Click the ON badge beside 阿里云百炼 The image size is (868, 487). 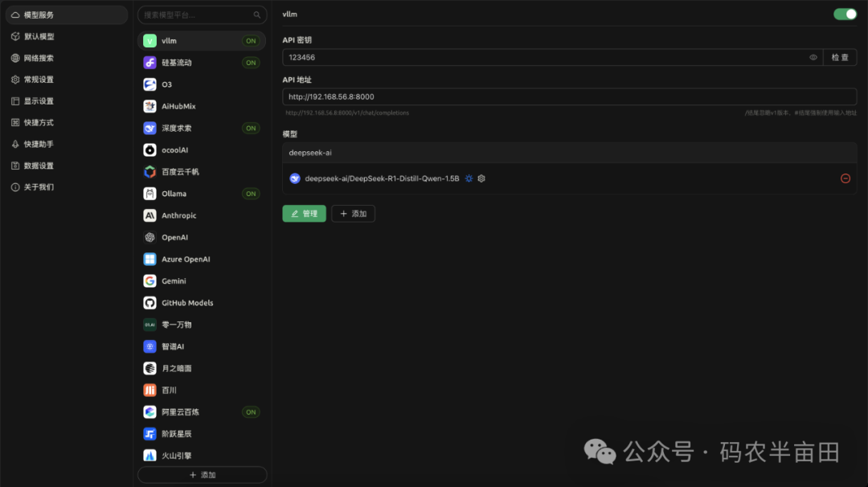click(x=251, y=412)
